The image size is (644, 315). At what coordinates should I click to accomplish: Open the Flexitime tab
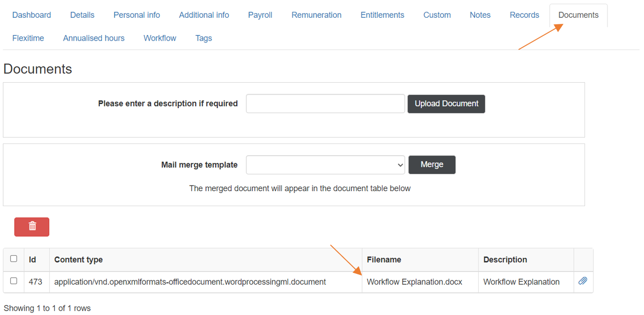(x=28, y=38)
